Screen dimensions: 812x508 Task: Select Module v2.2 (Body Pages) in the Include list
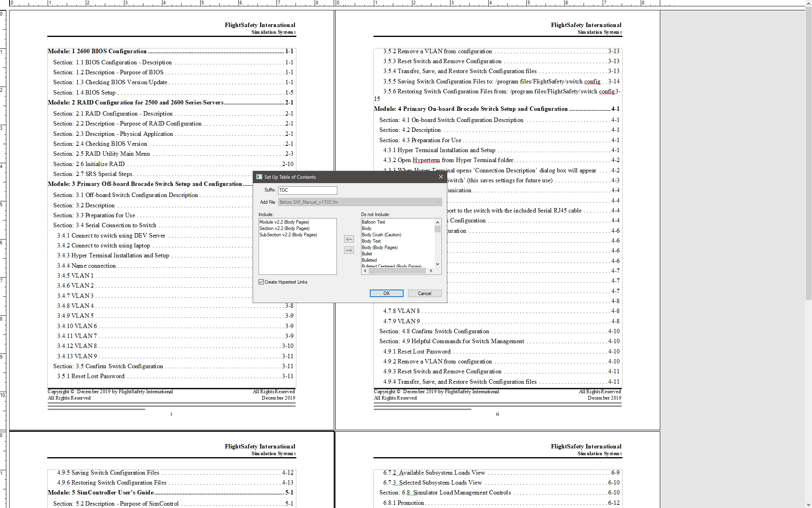[284, 222]
